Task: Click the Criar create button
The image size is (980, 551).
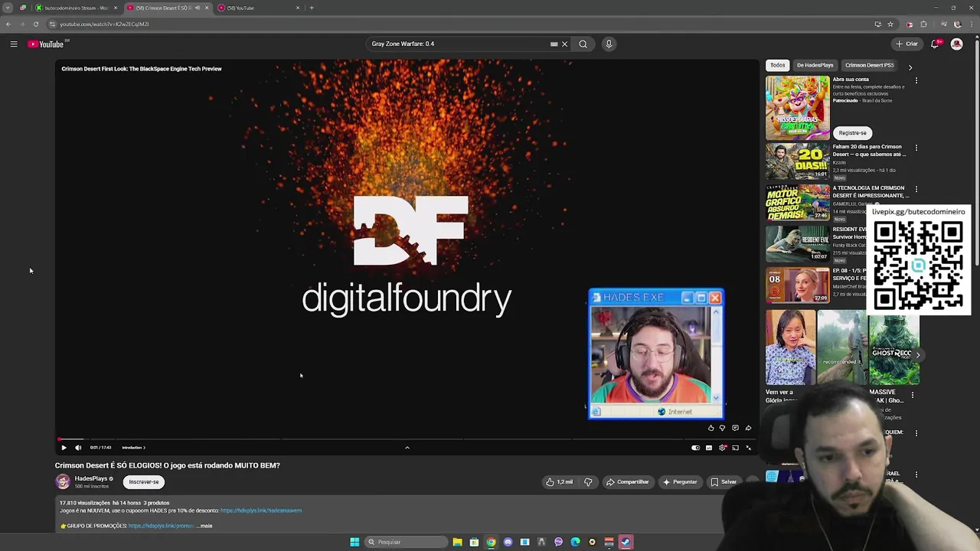Action: (906, 44)
